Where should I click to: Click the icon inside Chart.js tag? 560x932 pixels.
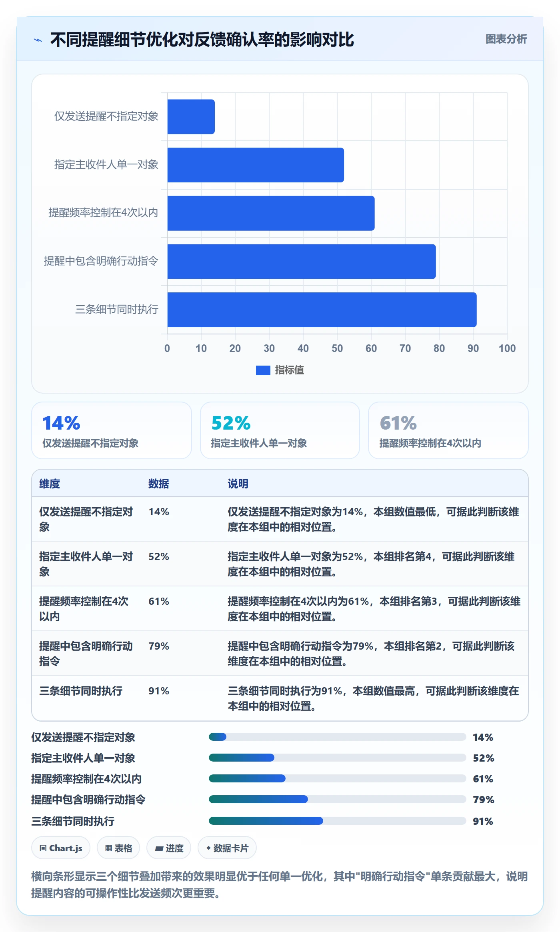click(43, 848)
